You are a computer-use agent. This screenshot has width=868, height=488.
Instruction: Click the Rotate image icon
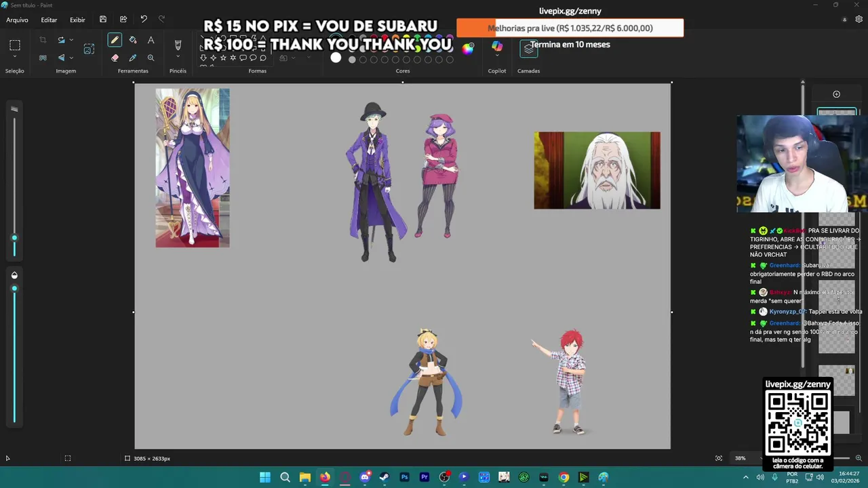point(60,41)
